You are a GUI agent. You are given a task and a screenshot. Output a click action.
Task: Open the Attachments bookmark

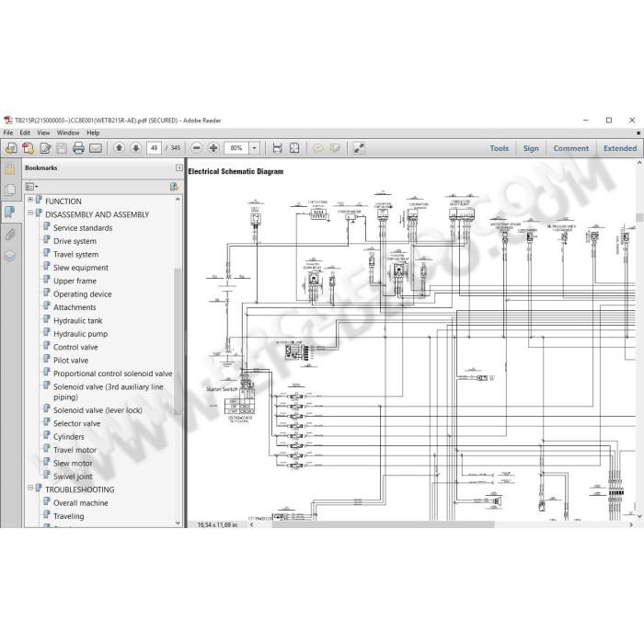75,307
